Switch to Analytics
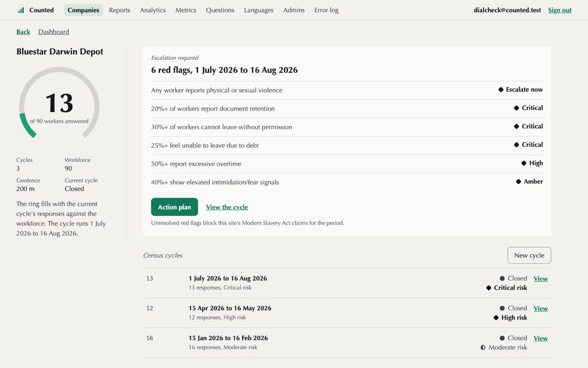 tap(153, 10)
